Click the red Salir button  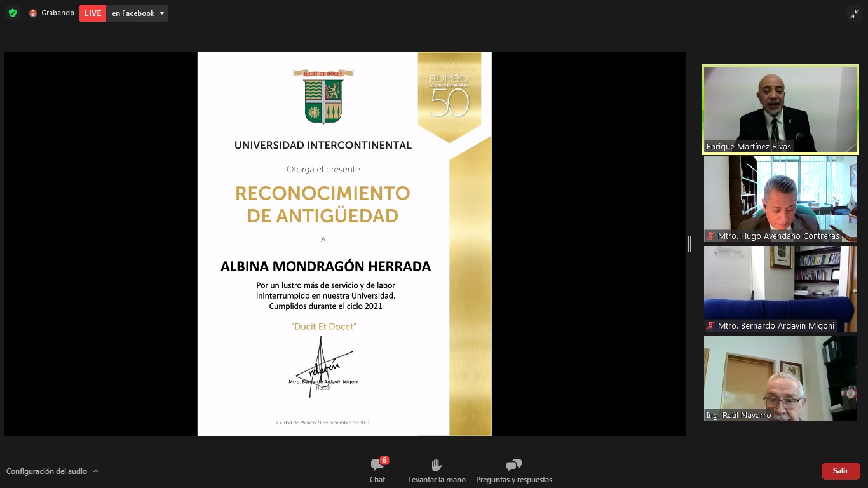point(841,471)
